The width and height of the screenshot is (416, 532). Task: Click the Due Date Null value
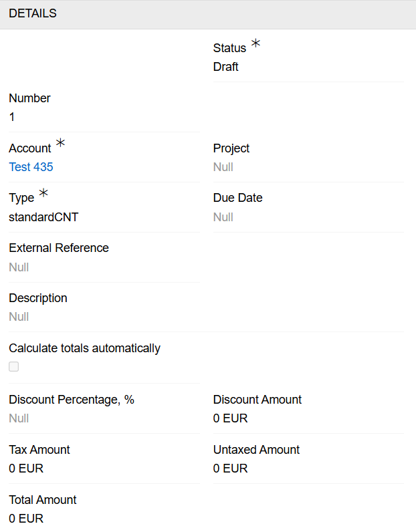(223, 217)
